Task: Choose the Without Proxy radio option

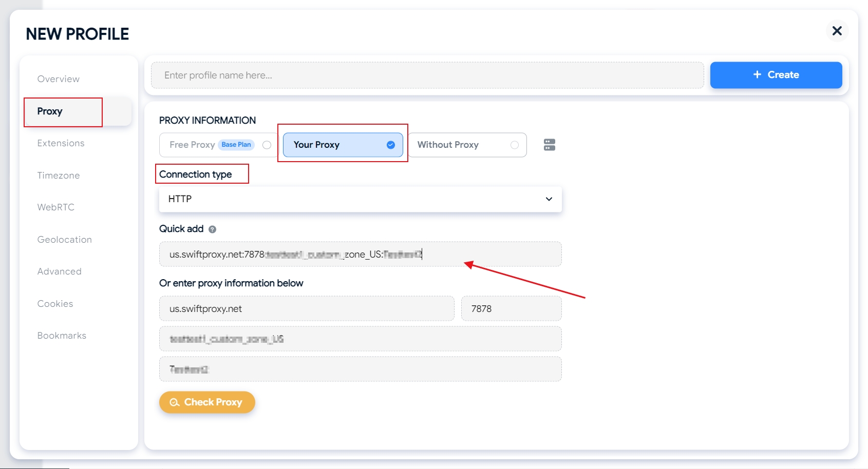Action: click(x=514, y=145)
